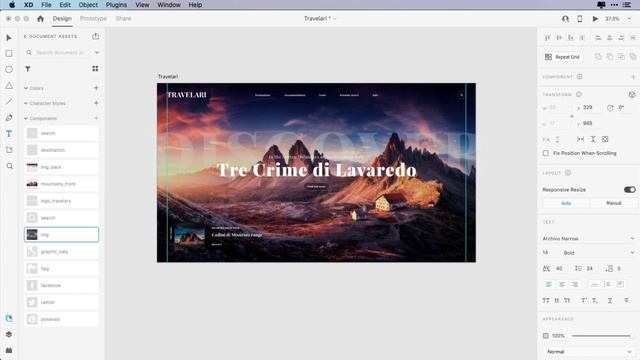This screenshot has width=640, height=360.
Task: Open the Travelari document title dropdown
Action: (x=335, y=19)
